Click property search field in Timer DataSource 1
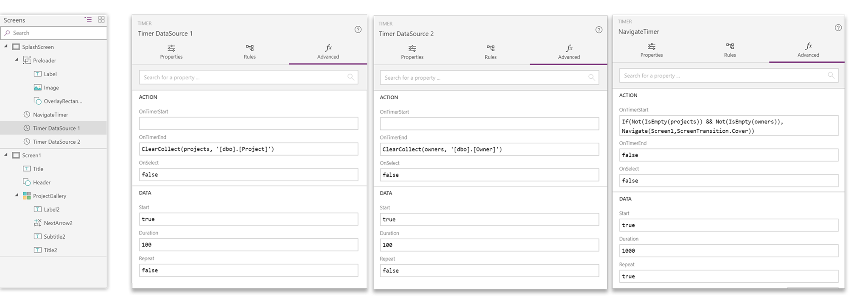The height and width of the screenshot is (304, 868). point(249,77)
